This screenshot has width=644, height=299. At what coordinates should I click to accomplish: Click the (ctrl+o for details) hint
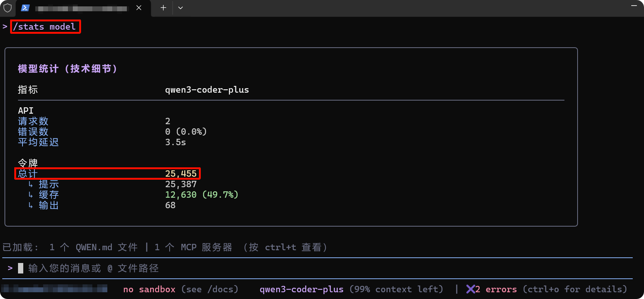(575, 289)
